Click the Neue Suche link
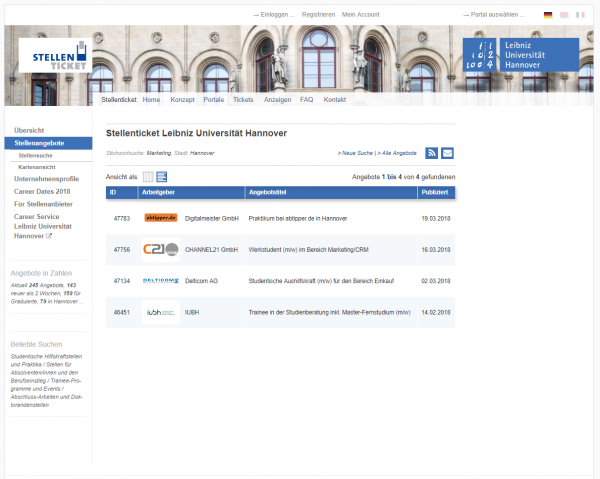Screen dimensions: 600x479 click(355, 153)
